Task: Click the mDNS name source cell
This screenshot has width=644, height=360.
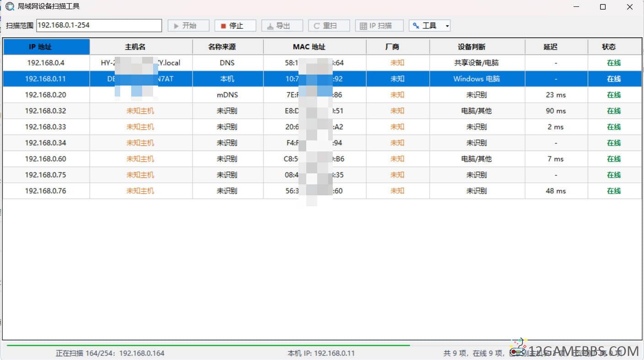Action: point(228,95)
